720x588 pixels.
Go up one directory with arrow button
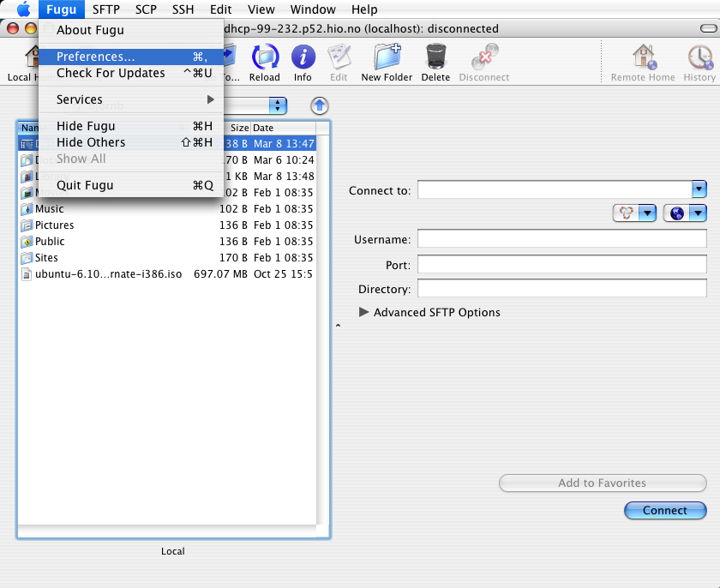(320, 106)
